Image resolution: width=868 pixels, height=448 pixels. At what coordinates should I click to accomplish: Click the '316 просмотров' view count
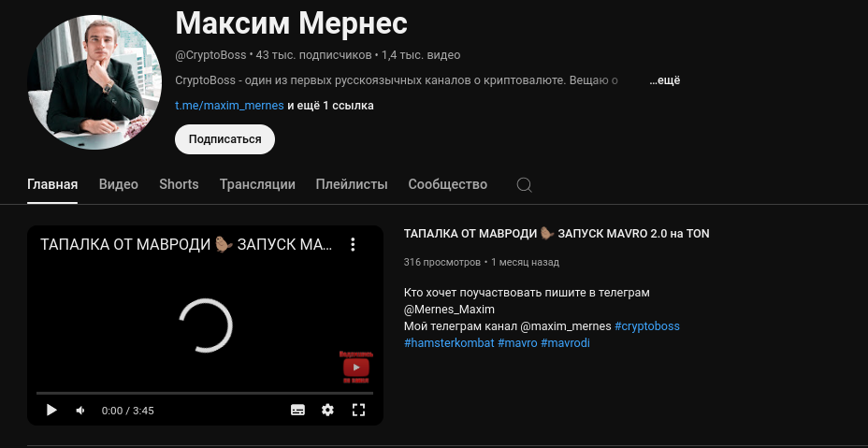[x=442, y=262]
